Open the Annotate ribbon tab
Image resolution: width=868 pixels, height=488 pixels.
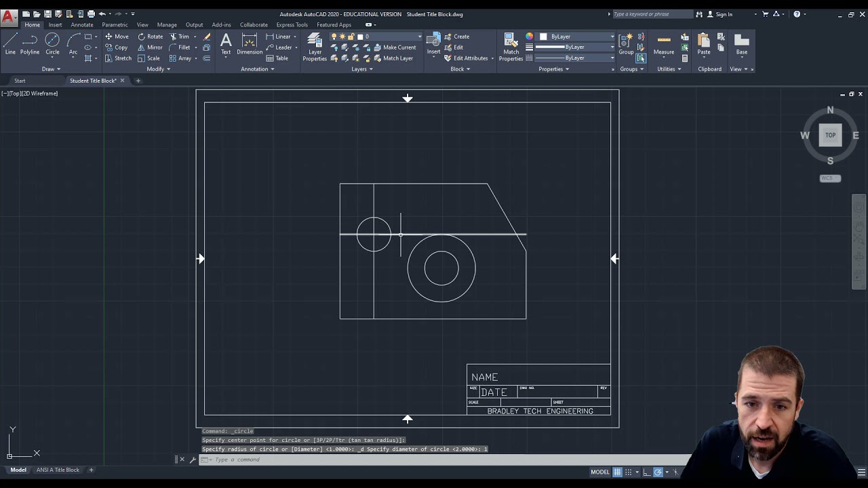[82, 25]
